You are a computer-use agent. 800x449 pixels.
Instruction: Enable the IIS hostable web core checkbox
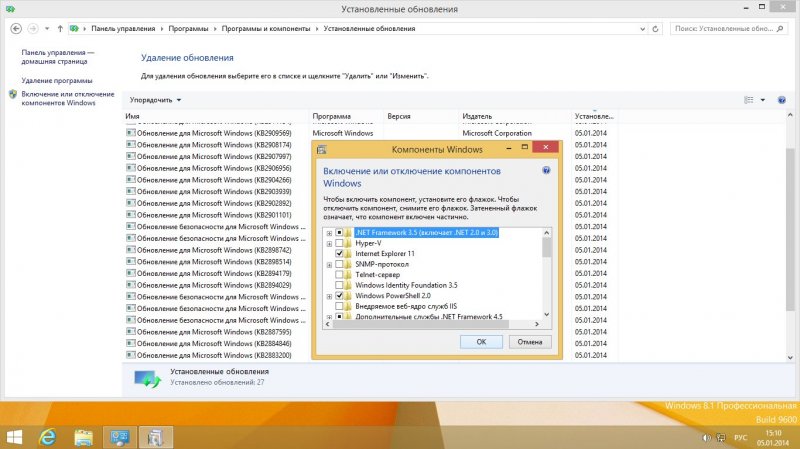coord(339,306)
